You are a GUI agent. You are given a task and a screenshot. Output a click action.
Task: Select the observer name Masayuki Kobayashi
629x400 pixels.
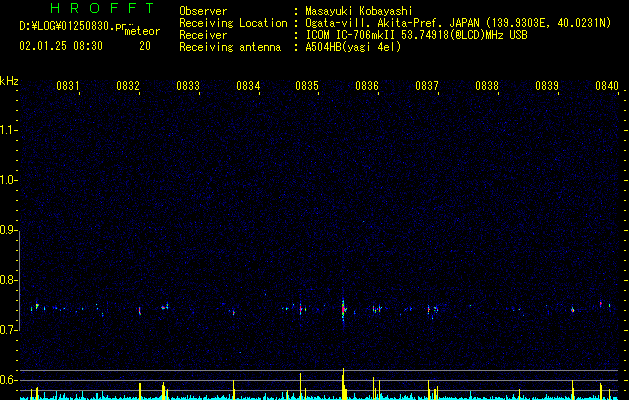tap(359, 11)
